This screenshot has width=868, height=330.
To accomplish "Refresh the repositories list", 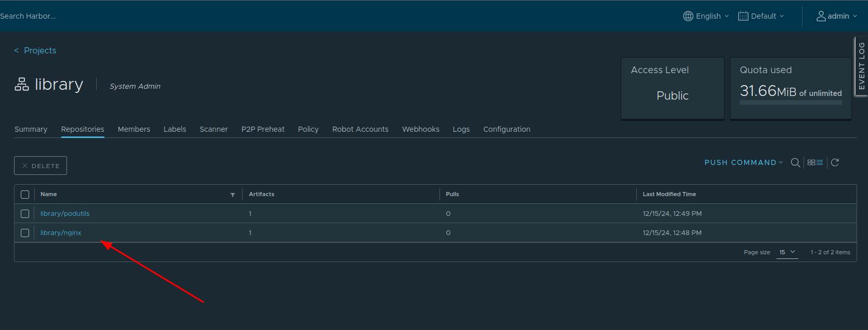I will point(835,162).
